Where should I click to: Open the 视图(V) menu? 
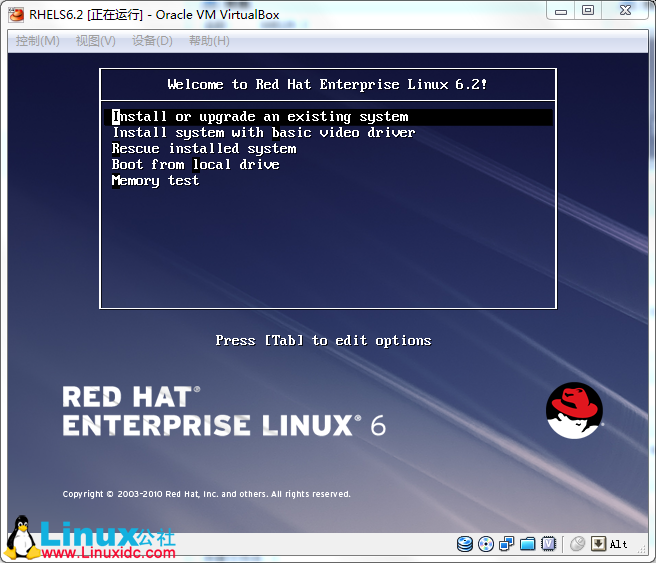click(95, 41)
